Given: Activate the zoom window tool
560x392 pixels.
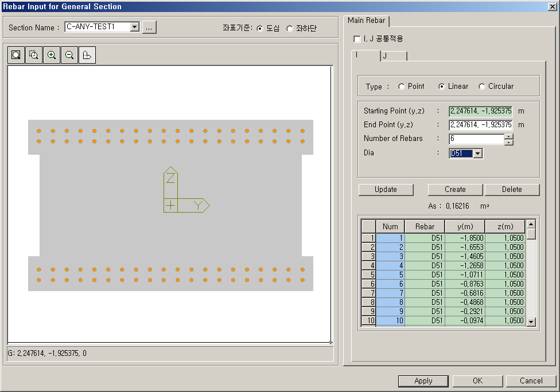Looking at the screenshot, I should point(33,54).
